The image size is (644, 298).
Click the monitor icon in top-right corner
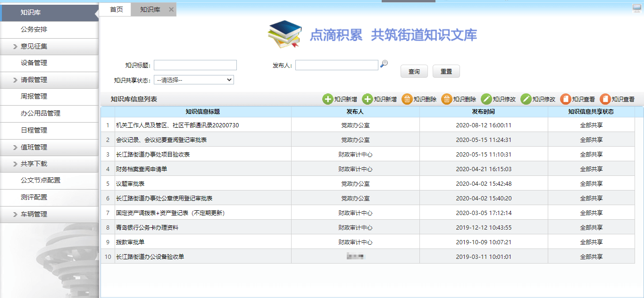tap(637, 8)
